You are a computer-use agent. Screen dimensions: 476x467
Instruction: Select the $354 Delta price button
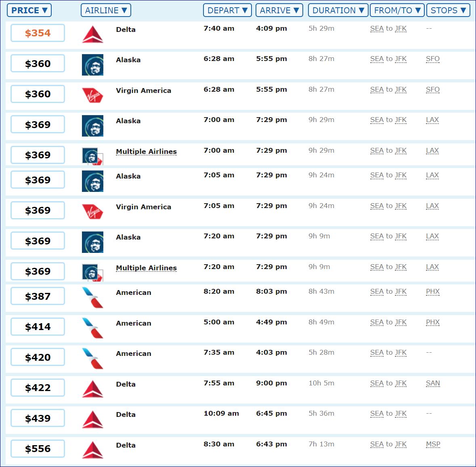[x=38, y=33]
